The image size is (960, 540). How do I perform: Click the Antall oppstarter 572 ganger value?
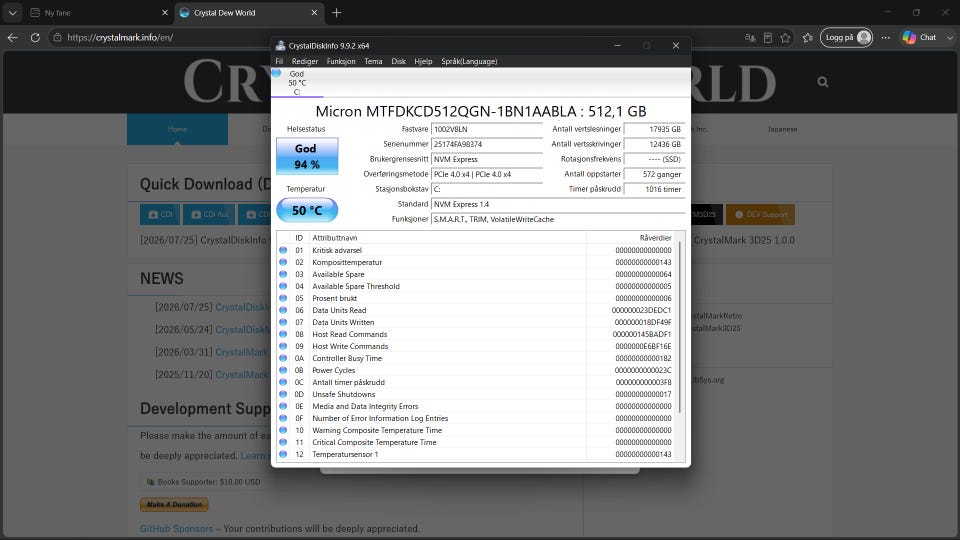point(654,174)
